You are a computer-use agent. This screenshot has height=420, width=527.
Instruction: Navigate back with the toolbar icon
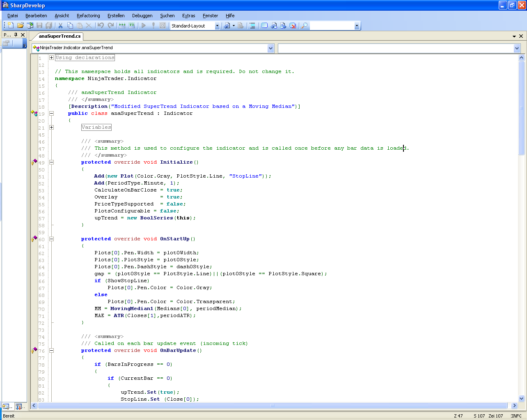point(227,25)
